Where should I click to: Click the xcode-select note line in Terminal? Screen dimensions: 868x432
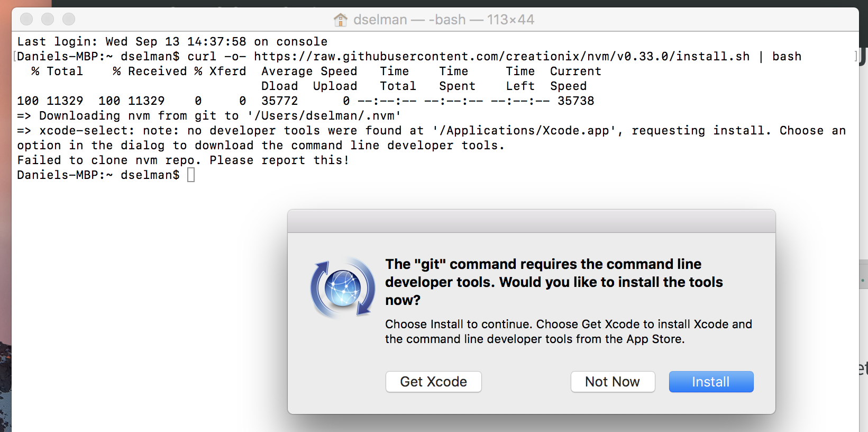pyautogui.click(x=431, y=138)
